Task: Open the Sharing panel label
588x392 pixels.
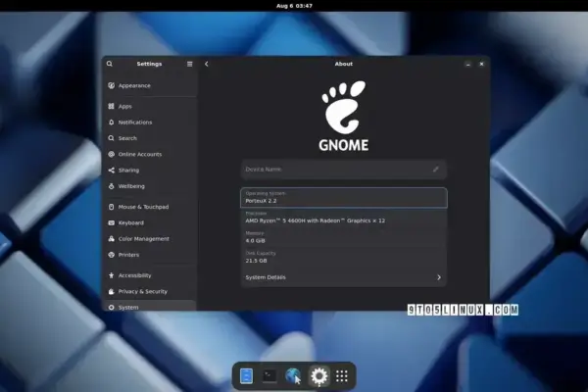Action: [128, 171]
